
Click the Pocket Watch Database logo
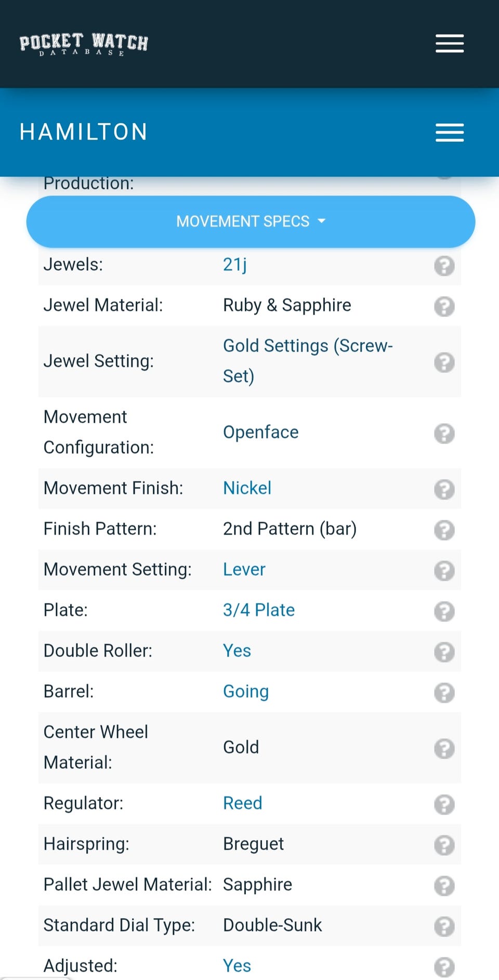pos(84,44)
